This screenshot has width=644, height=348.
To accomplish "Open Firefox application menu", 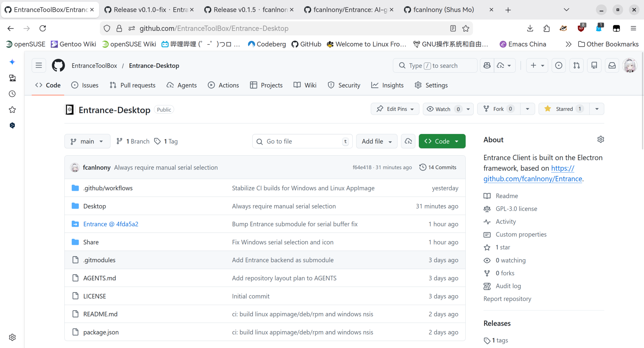I will coord(633,28).
